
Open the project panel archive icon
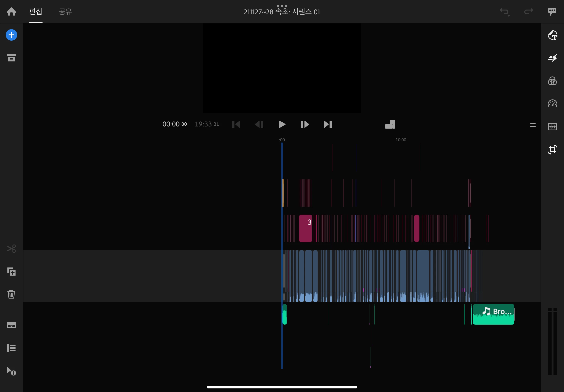(11, 58)
